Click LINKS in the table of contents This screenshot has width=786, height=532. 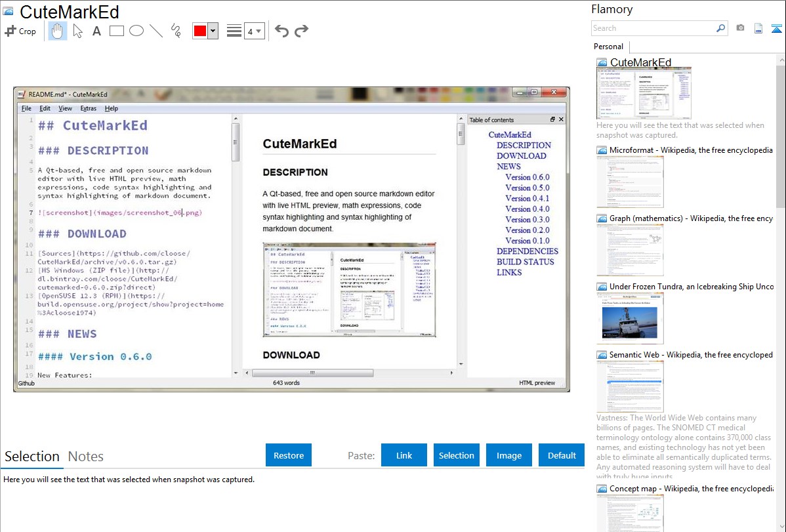point(509,272)
